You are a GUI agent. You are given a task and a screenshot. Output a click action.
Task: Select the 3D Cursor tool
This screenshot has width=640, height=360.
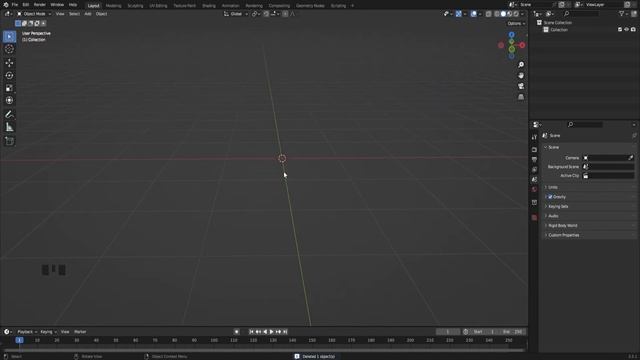(x=9, y=49)
